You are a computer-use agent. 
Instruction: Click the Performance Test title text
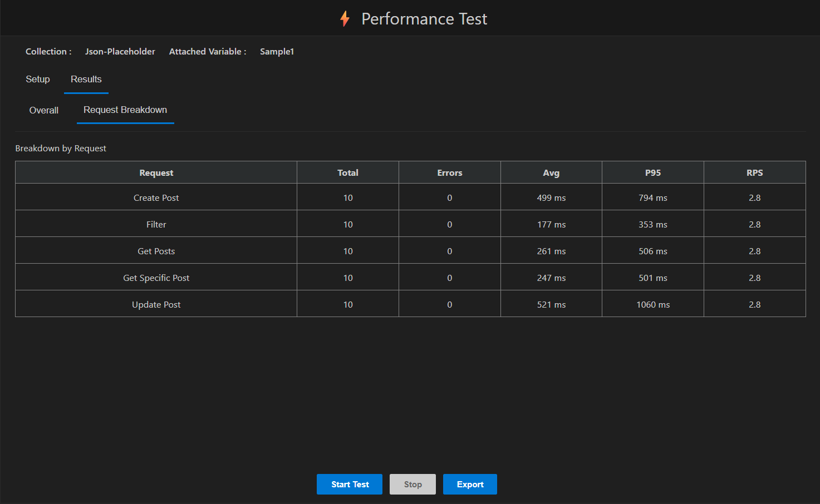(x=424, y=19)
